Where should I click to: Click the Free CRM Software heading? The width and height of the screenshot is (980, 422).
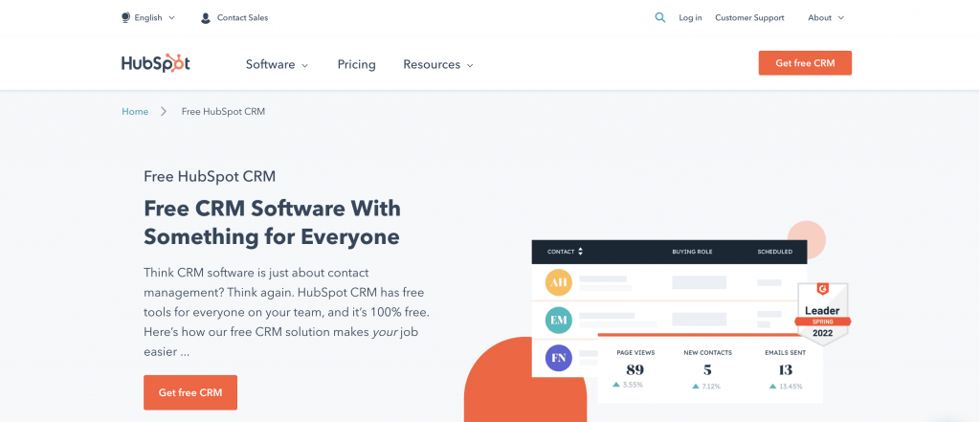(x=272, y=223)
